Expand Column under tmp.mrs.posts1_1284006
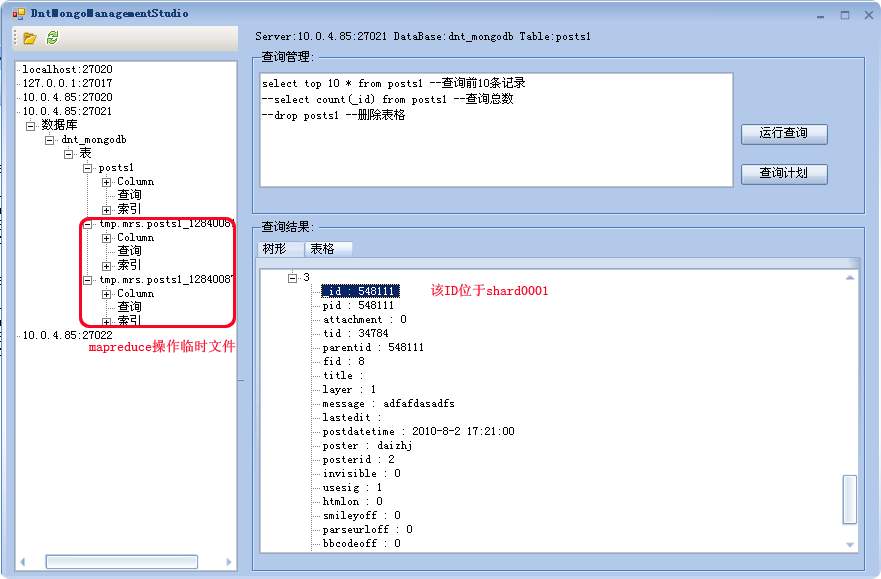881x579 pixels. coord(106,238)
